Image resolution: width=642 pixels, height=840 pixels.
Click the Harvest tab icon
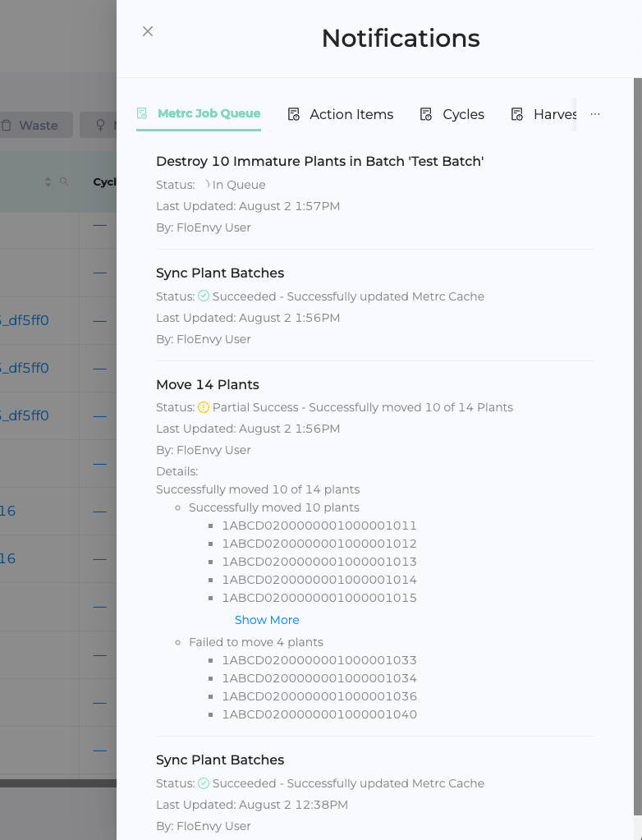(516, 115)
